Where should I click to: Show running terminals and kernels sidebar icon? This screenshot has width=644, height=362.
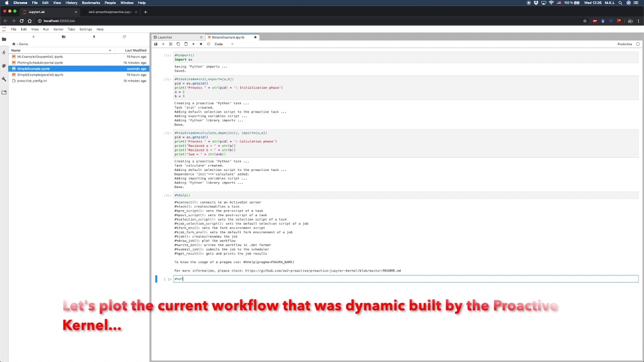coord(4,52)
